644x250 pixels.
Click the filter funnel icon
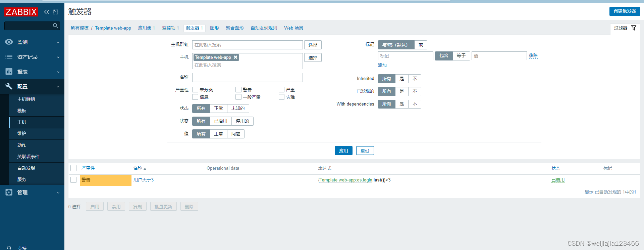634,28
